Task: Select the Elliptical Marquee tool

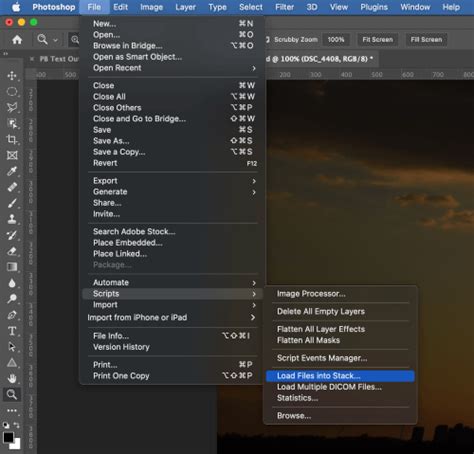Action: pos(12,92)
